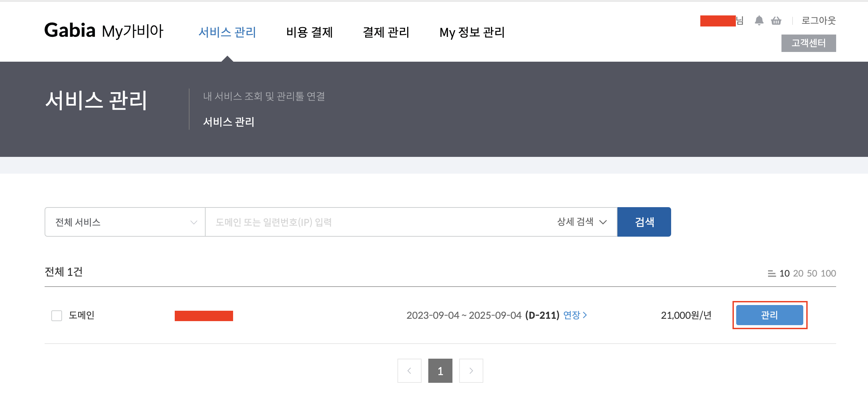Open the My 정보 관리 menu

[472, 33]
